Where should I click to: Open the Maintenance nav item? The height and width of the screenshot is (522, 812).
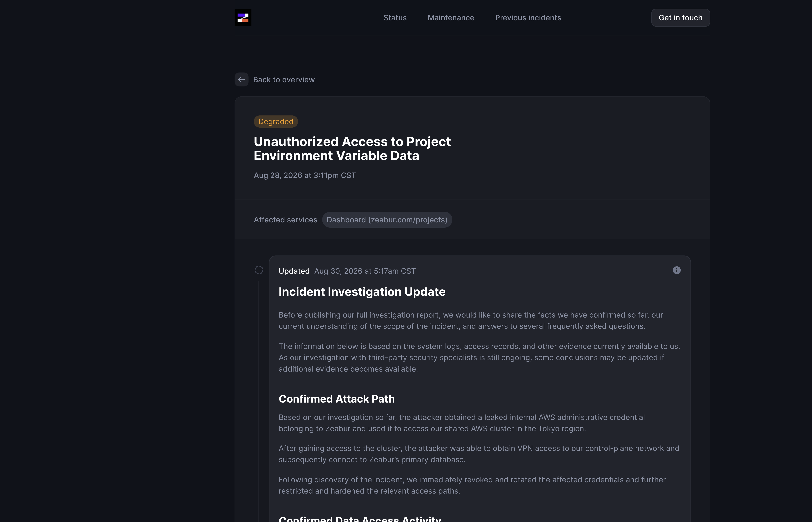(x=451, y=18)
